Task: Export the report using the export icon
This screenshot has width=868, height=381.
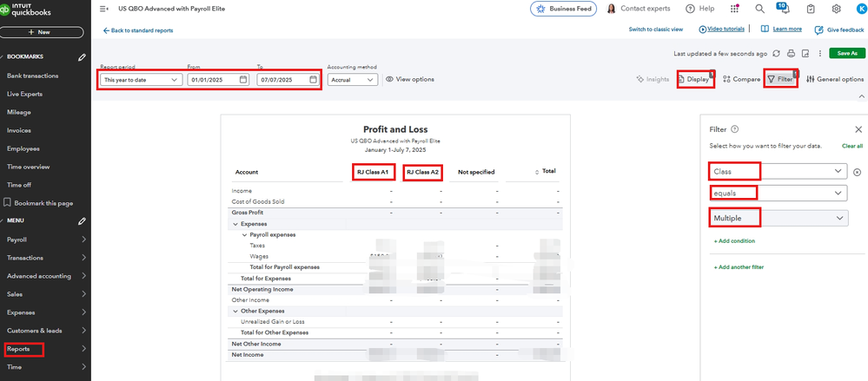Action: click(x=805, y=54)
